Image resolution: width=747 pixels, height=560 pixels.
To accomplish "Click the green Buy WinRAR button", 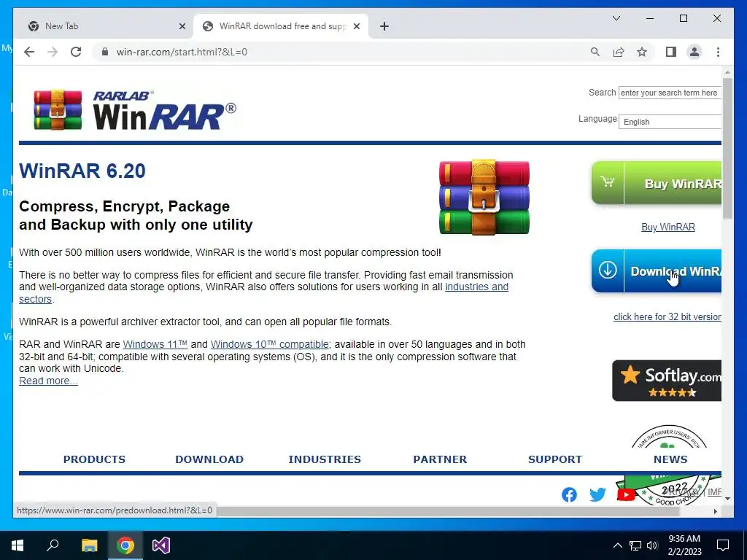I will click(x=657, y=183).
